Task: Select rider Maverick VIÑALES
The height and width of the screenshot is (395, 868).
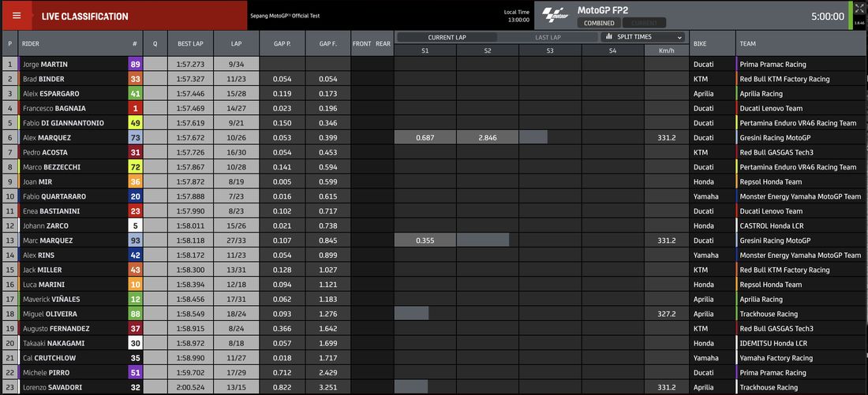Action: coord(51,300)
